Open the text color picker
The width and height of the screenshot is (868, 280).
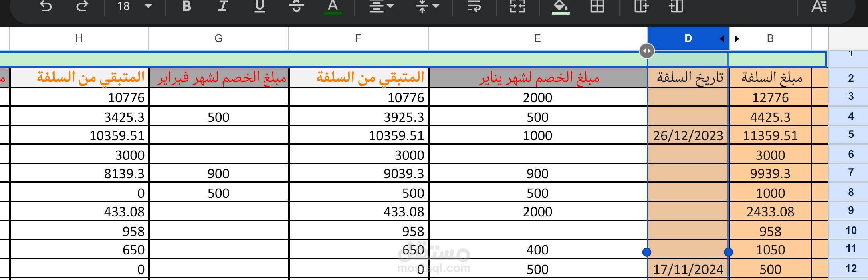click(333, 7)
